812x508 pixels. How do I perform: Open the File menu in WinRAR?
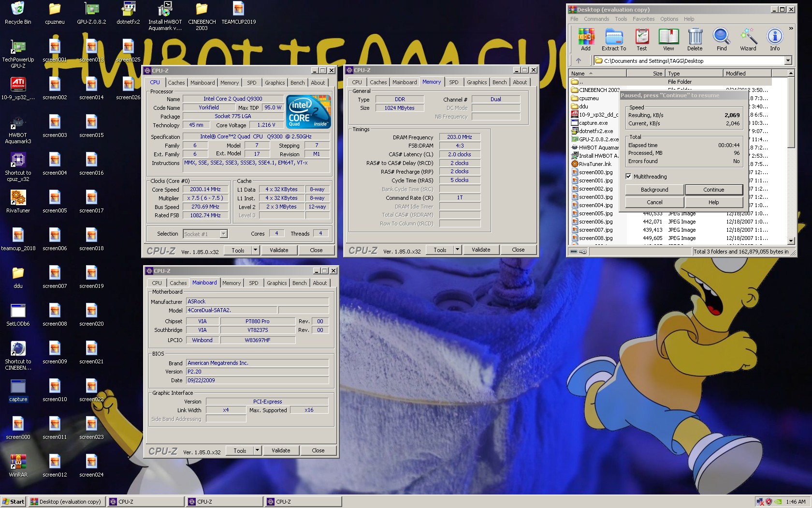[574, 19]
